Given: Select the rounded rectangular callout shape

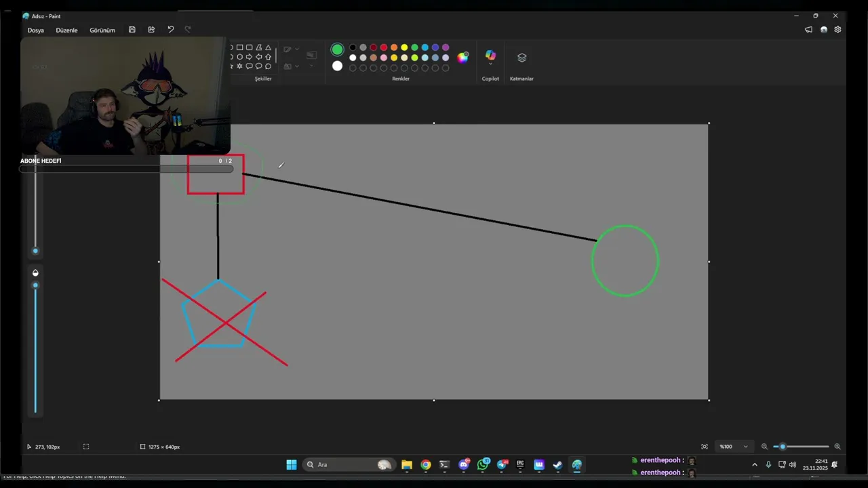Looking at the screenshot, I should [249, 66].
